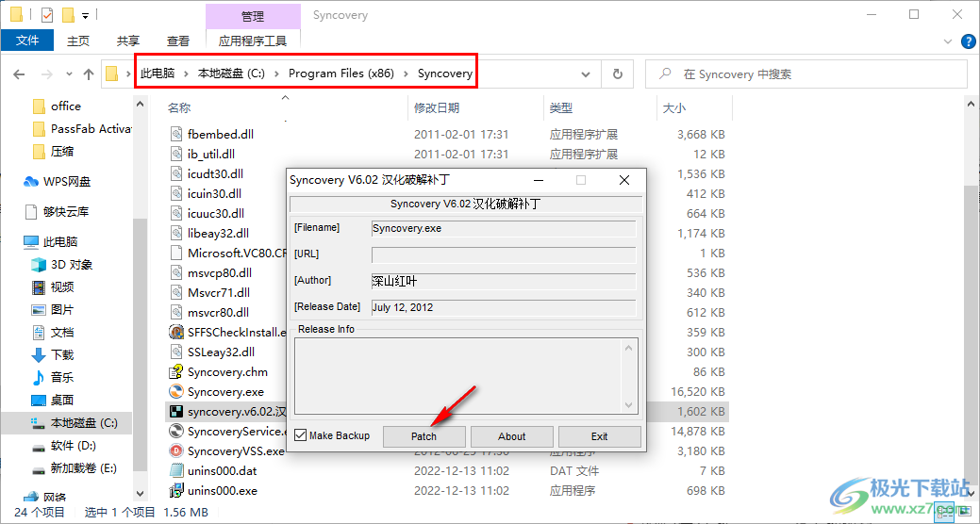Open the quick access toolbar dropdown arrow

tap(86, 15)
